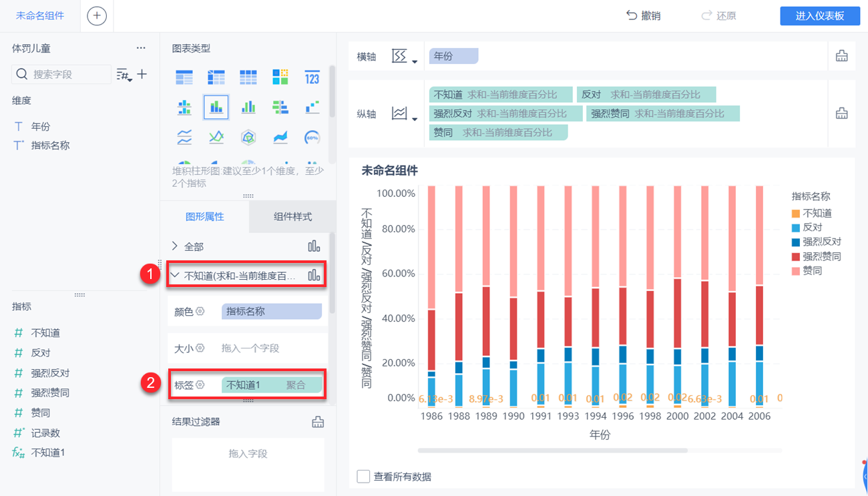868x496 pixels.
Task: Click 不知道1 聚合 pill in 标签 row
Action: [x=272, y=385]
